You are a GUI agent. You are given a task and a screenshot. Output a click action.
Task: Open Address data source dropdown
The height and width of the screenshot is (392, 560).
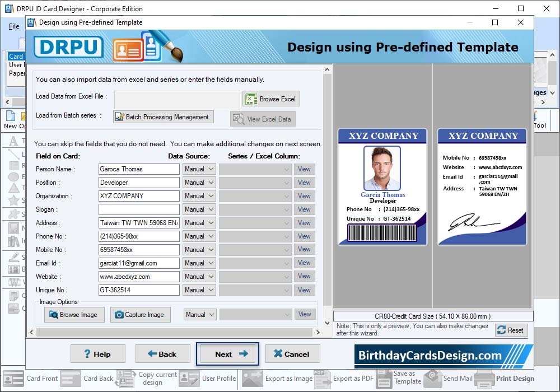[x=199, y=223]
